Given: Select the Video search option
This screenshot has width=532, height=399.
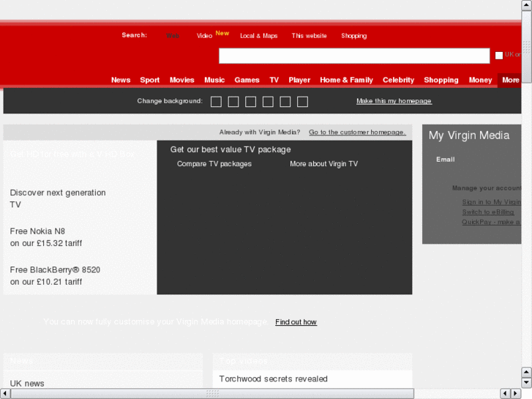Looking at the screenshot, I should pos(204,36).
